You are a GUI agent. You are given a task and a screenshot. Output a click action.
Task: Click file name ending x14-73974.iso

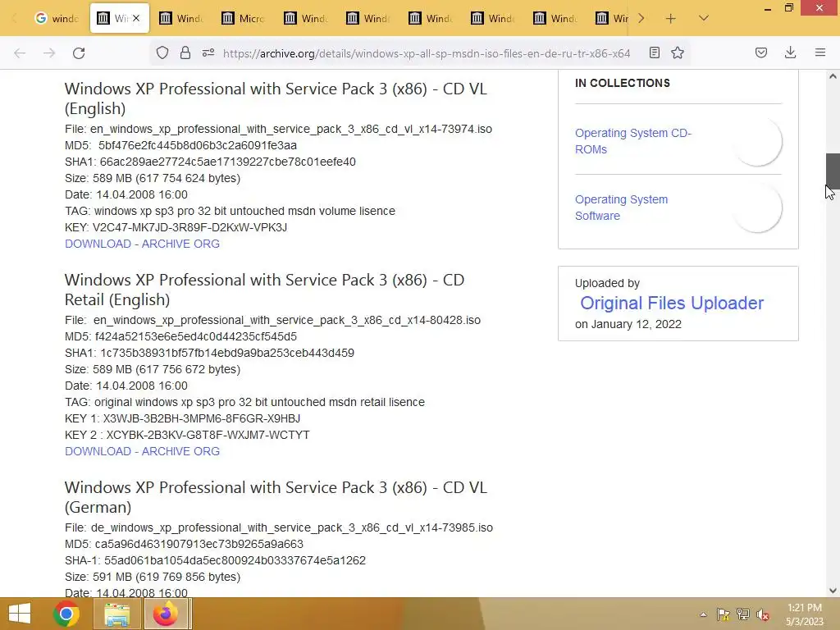click(291, 129)
